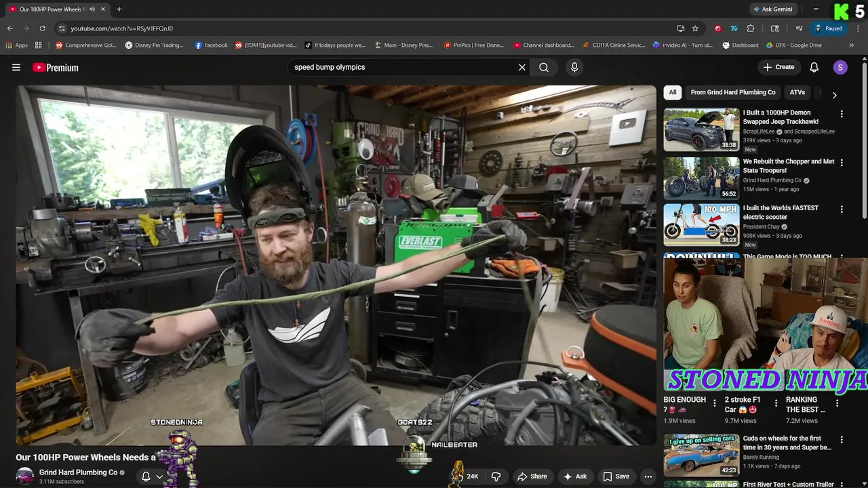Open options for Cuda on wheels video
The image size is (868, 488).
click(x=842, y=440)
